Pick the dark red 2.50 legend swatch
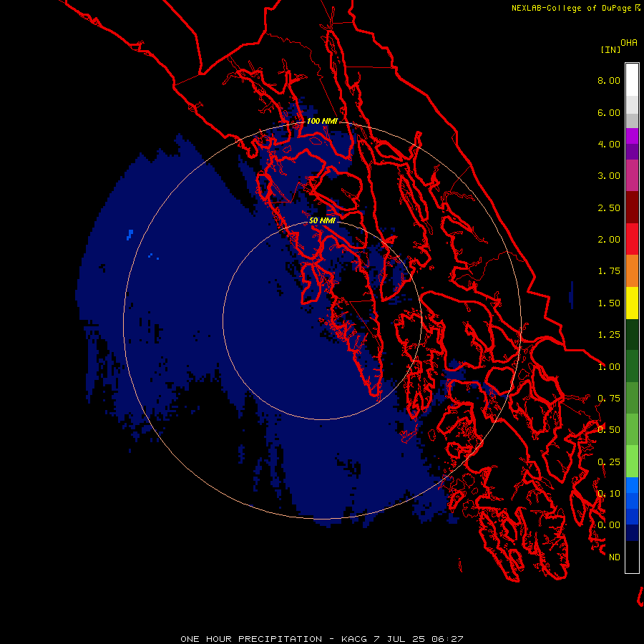The image size is (644, 644). point(632,208)
